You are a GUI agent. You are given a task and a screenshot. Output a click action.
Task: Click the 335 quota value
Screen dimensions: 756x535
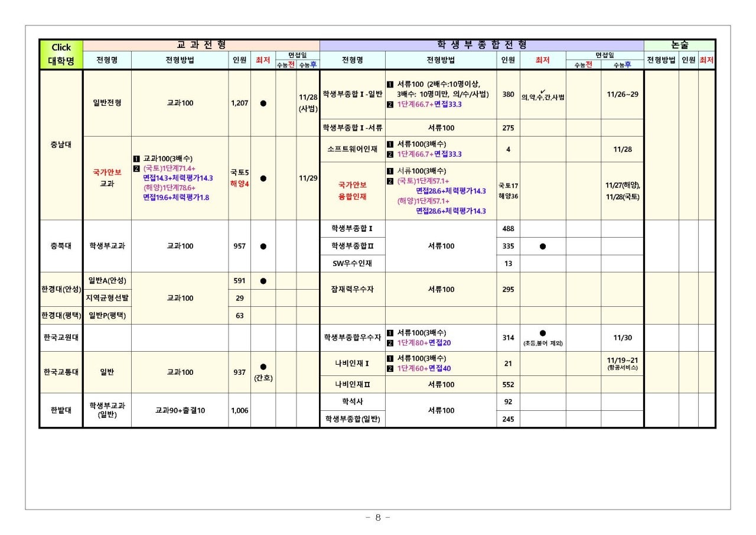pos(508,246)
